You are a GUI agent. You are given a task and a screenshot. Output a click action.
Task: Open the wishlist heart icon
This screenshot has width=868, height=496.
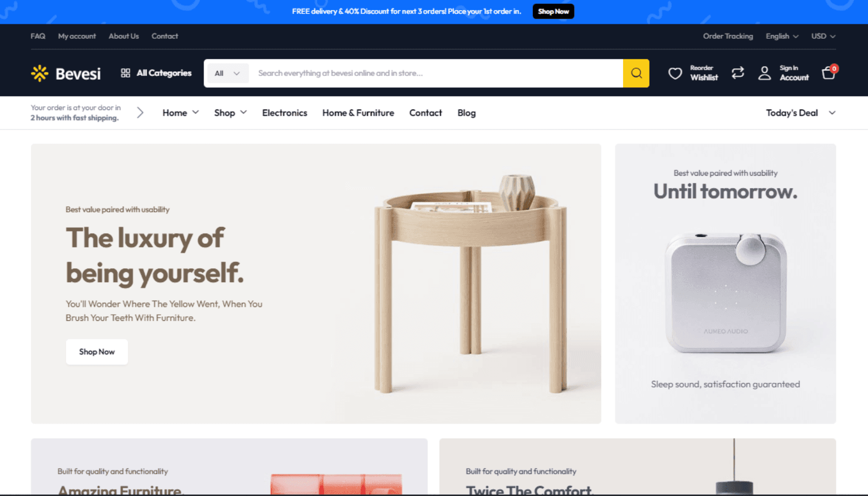coord(675,73)
